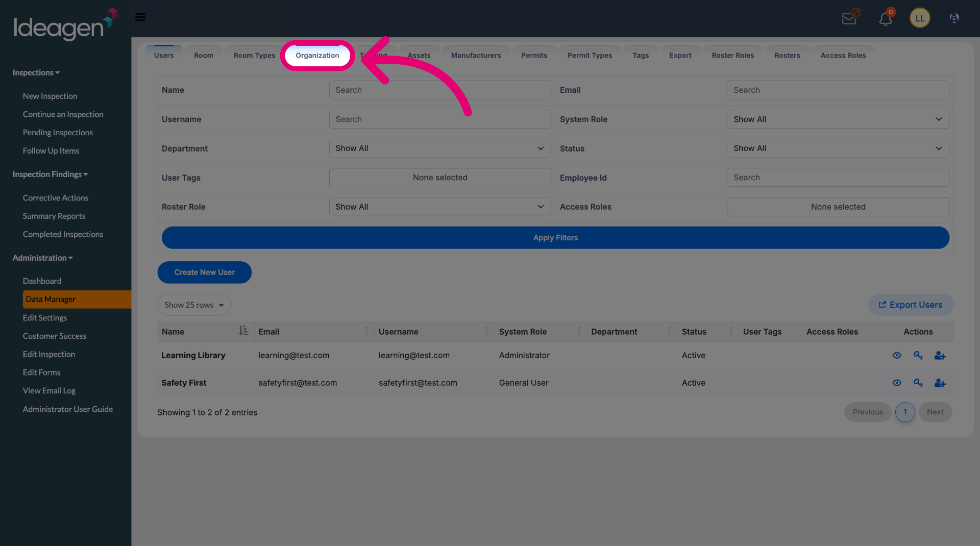
Task: Open Administrator User Guide link
Action: click(68, 409)
